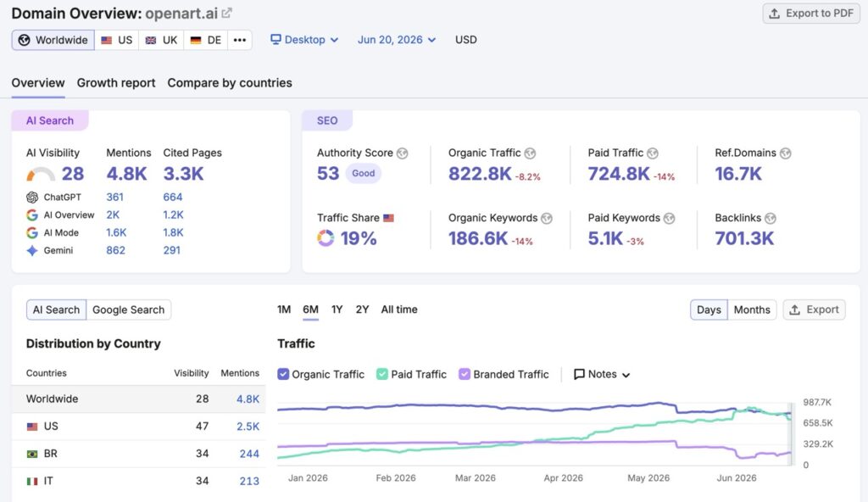Click the AI Mode Google icon
The image size is (868, 502).
32,232
